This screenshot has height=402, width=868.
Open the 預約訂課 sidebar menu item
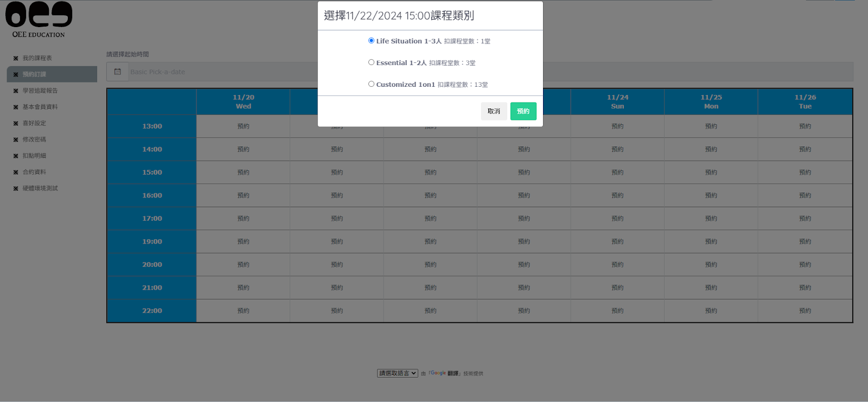[52, 74]
